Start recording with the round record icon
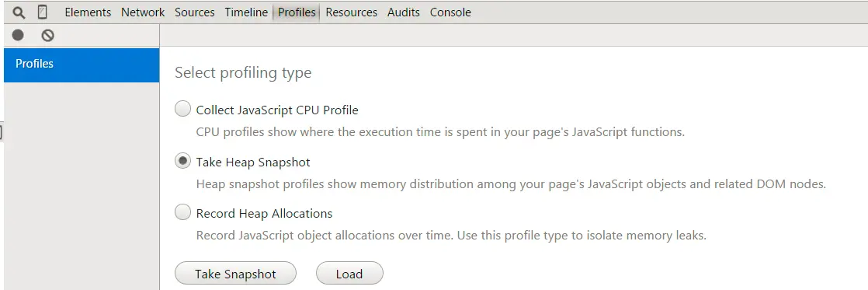Image resolution: width=868 pixels, height=290 pixels. tap(19, 36)
